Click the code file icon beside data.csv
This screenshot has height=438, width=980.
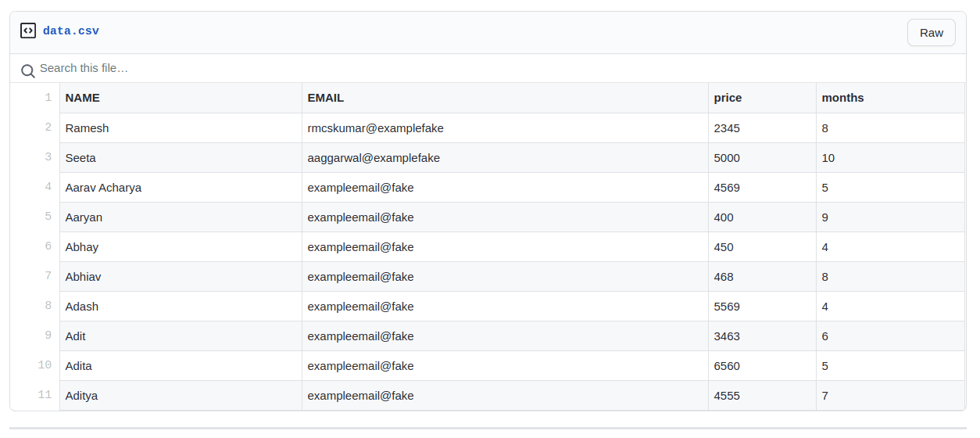[x=28, y=31]
